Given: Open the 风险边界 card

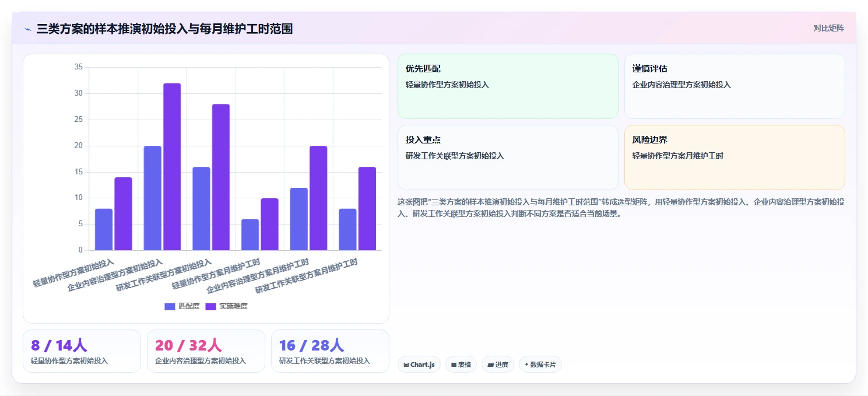Looking at the screenshot, I should pos(735,157).
